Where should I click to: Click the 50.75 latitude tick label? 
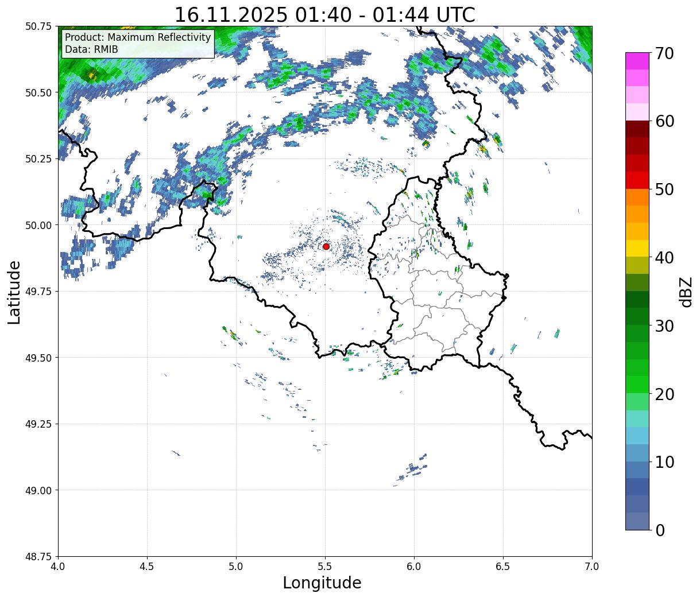pos(38,26)
